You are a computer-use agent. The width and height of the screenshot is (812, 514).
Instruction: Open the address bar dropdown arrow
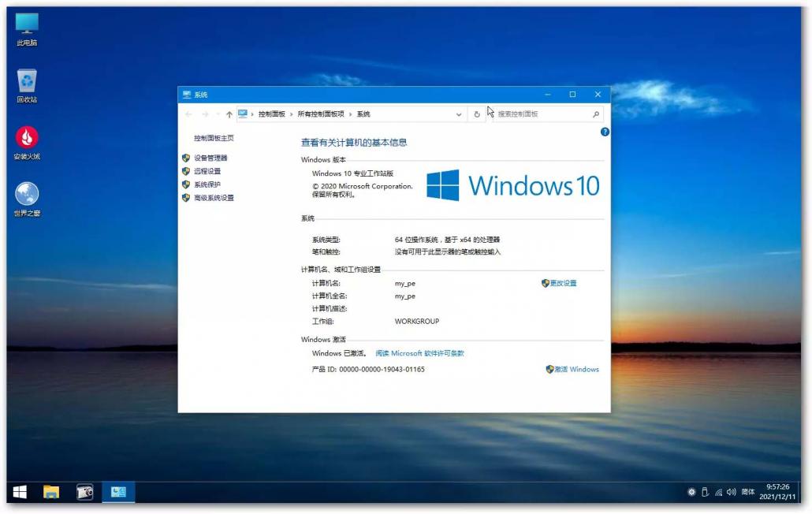[x=459, y=114]
